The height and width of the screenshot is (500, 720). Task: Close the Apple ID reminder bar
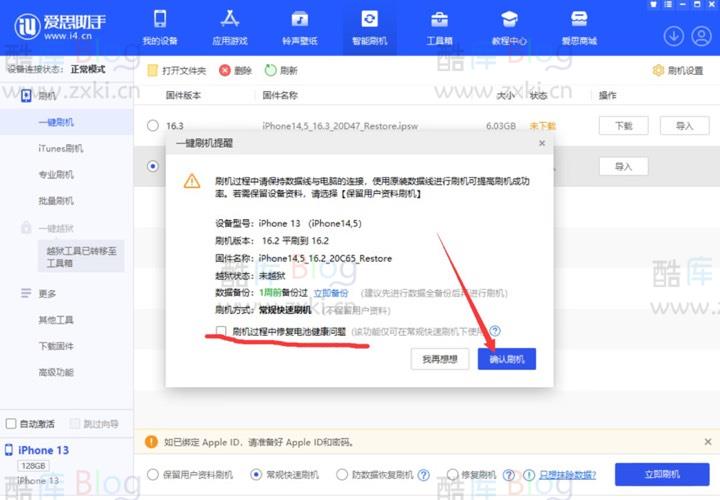coord(708,442)
